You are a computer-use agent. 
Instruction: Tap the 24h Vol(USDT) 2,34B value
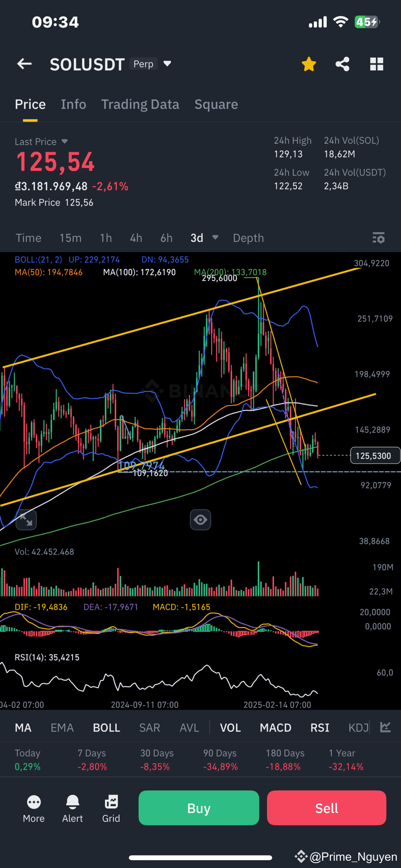coord(336,186)
